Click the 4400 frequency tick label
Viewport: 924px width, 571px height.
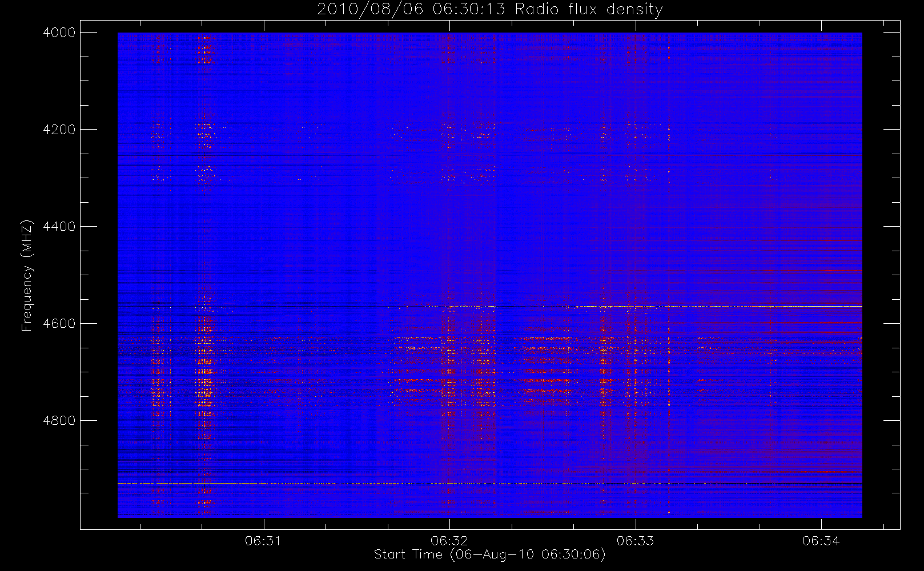pos(59,227)
